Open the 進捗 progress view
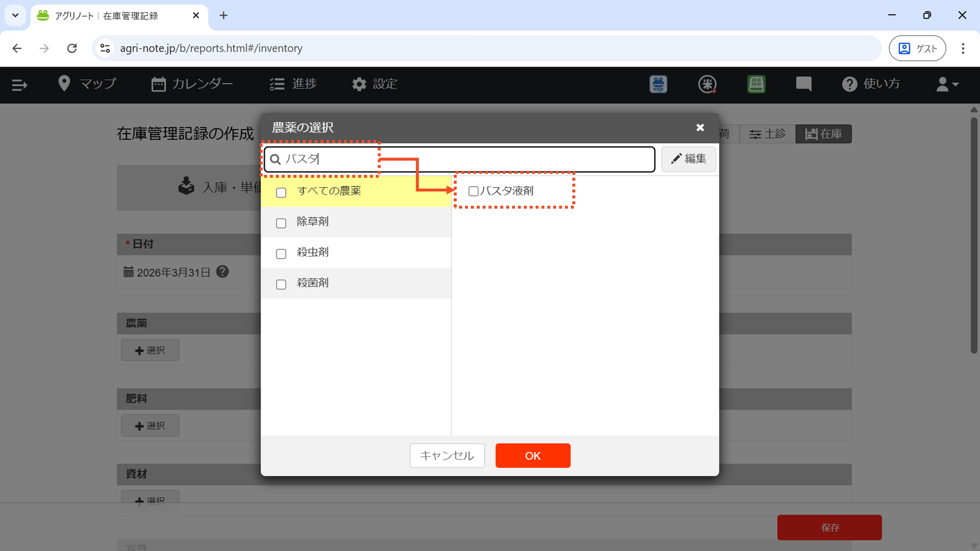980x551 pixels. point(293,84)
